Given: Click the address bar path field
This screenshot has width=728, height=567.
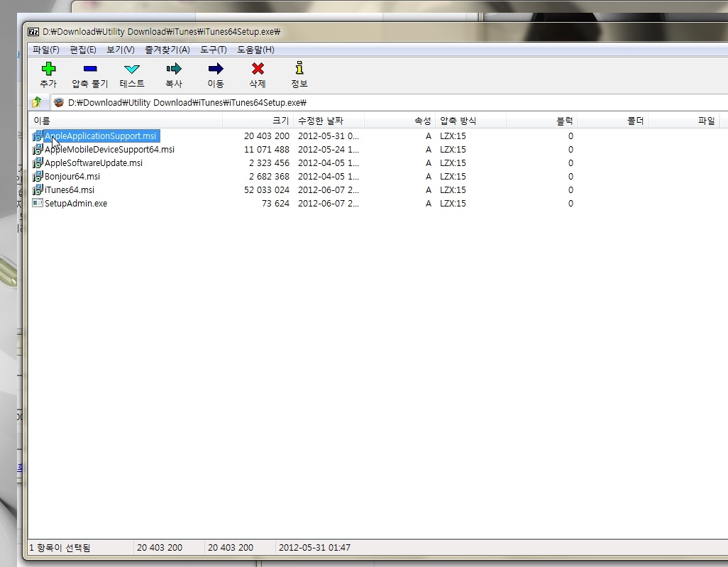Looking at the screenshot, I should tap(390, 102).
